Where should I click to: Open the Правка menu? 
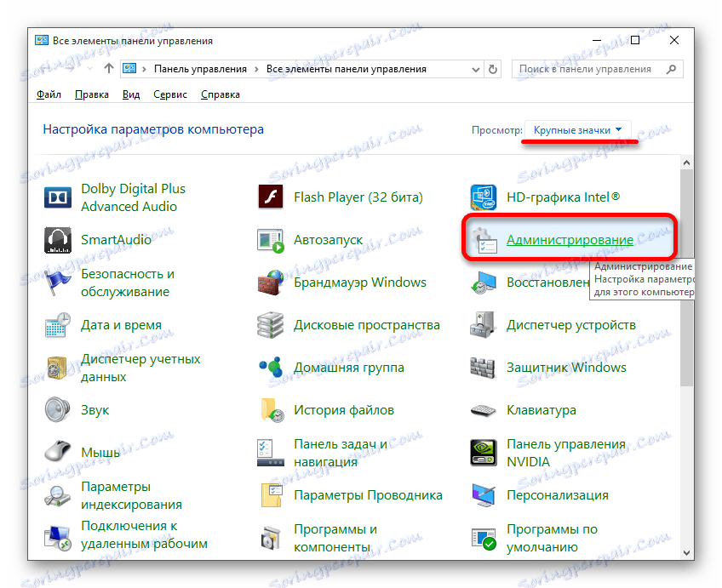pyautogui.click(x=92, y=94)
